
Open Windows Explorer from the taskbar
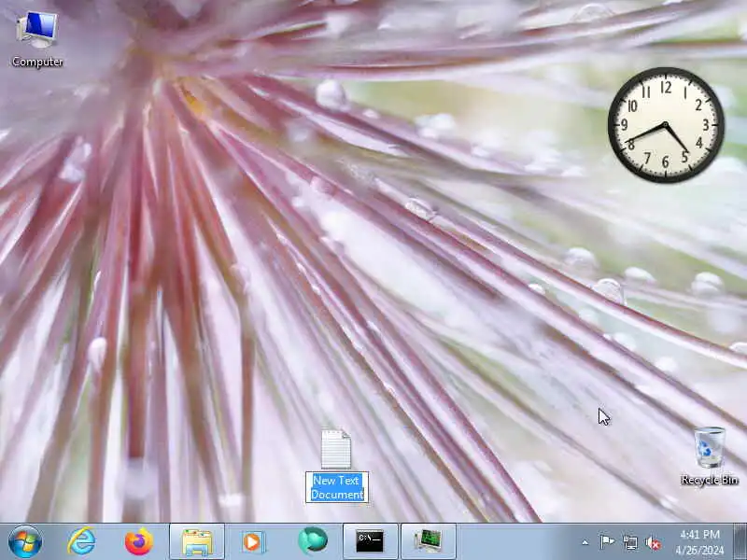point(197,541)
